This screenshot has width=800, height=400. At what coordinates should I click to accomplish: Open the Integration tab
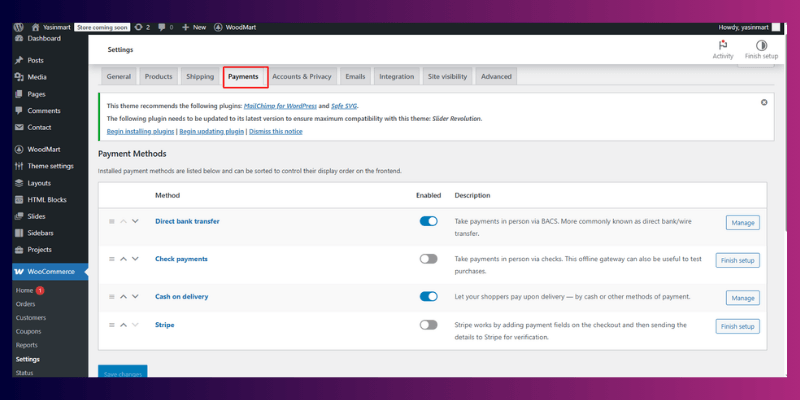(396, 77)
